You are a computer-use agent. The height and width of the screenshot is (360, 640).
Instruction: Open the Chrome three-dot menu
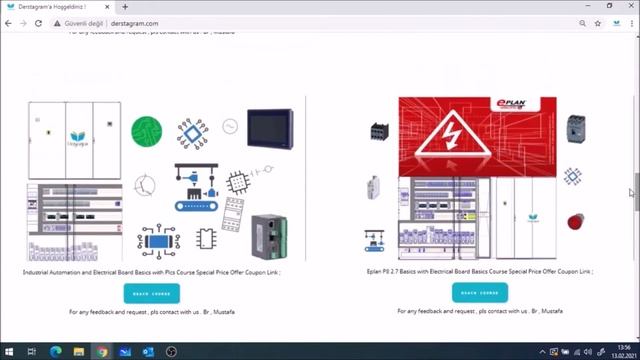(x=632, y=24)
